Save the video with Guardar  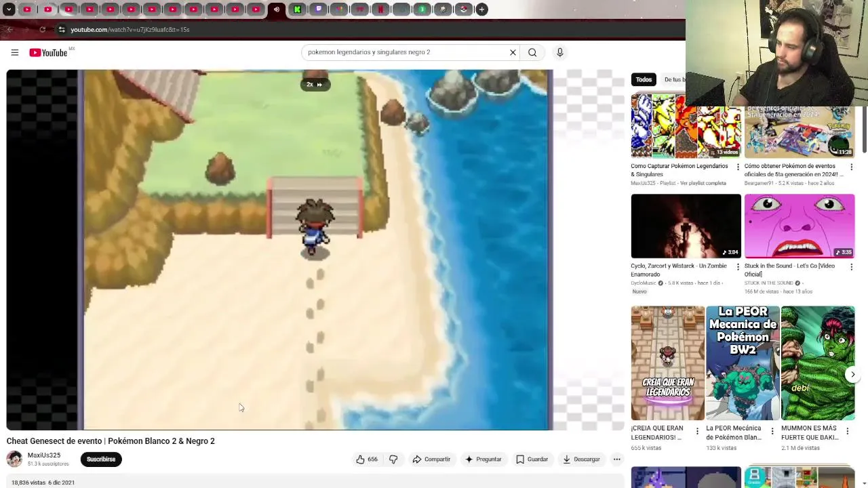click(x=532, y=459)
